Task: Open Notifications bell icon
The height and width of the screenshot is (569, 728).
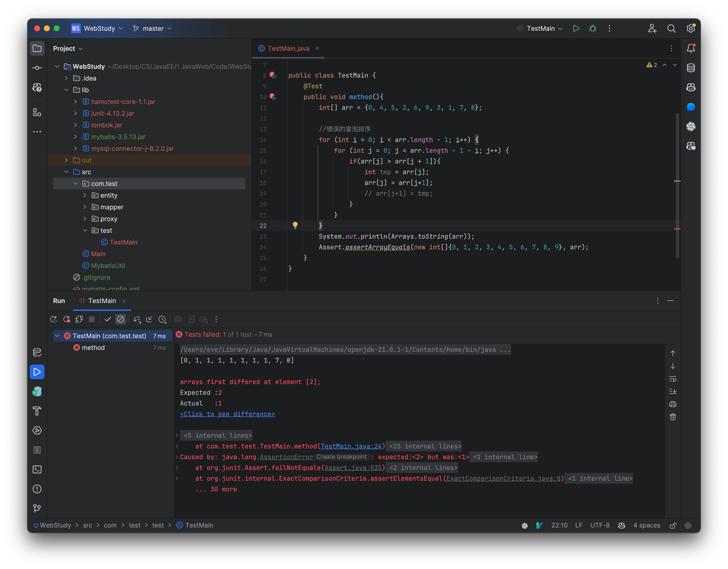Action: 691,49
